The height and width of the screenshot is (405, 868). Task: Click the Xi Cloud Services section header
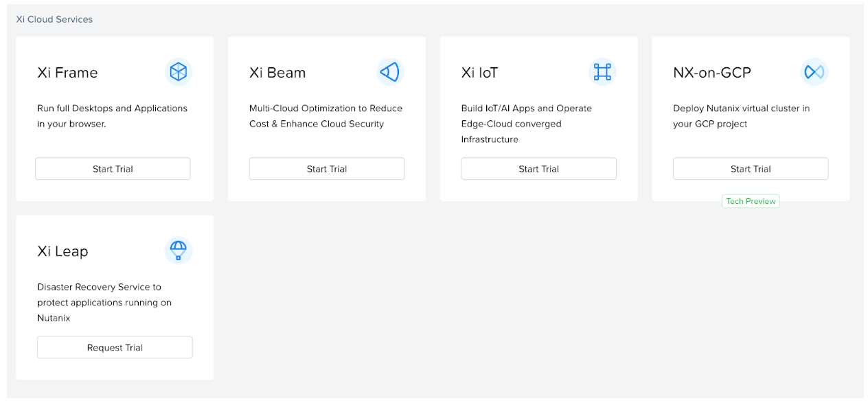54,19
